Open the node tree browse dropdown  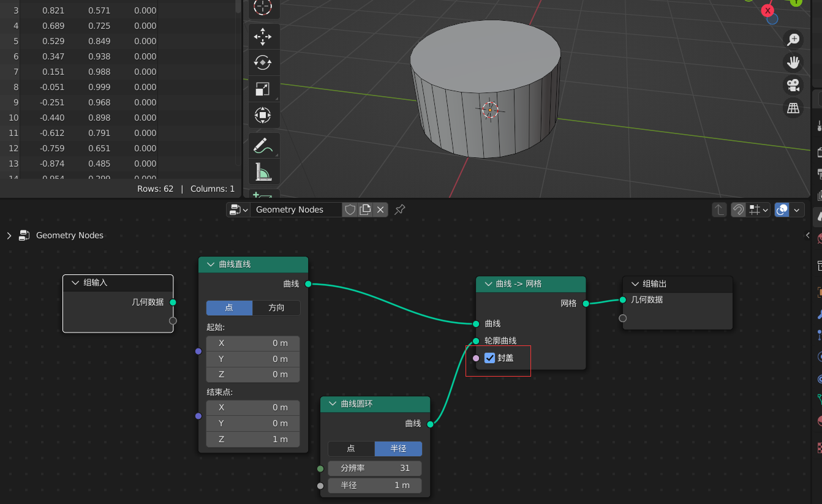238,209
